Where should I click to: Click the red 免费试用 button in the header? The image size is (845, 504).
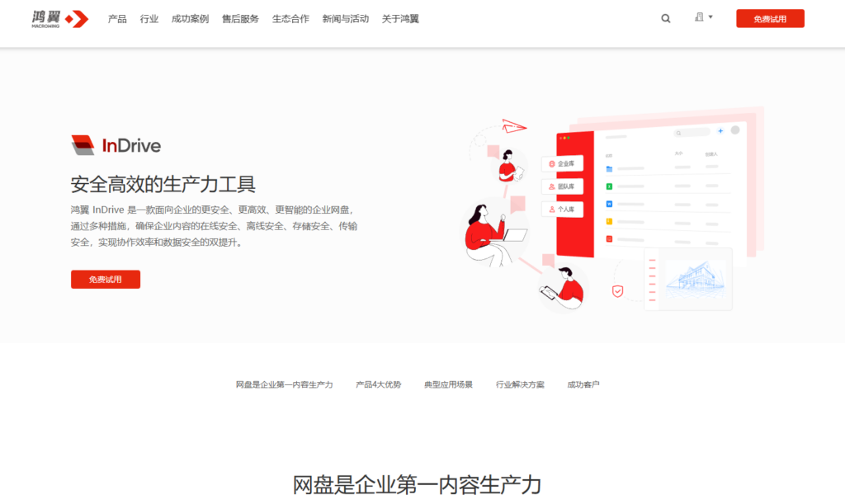pyautogui.click(x=769, y=17)
